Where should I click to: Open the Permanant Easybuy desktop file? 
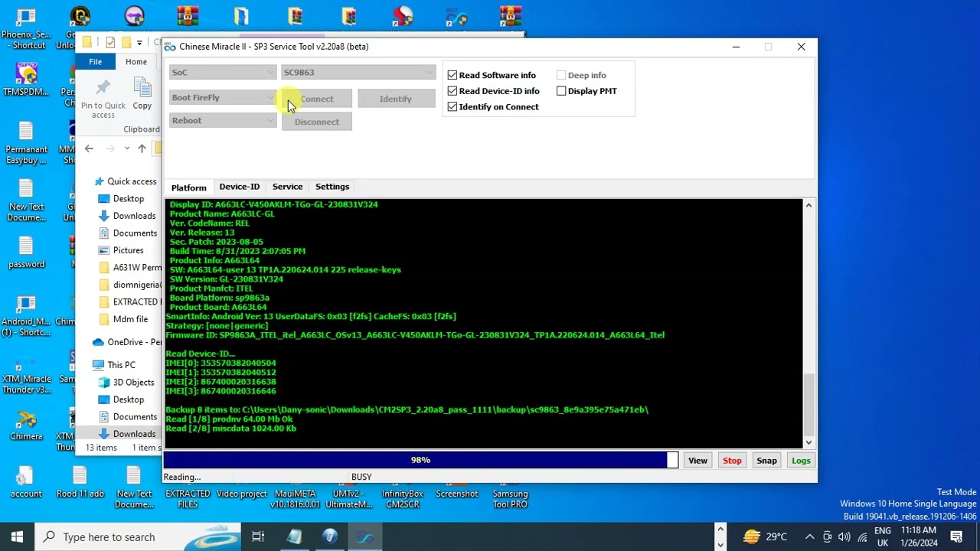26,144
